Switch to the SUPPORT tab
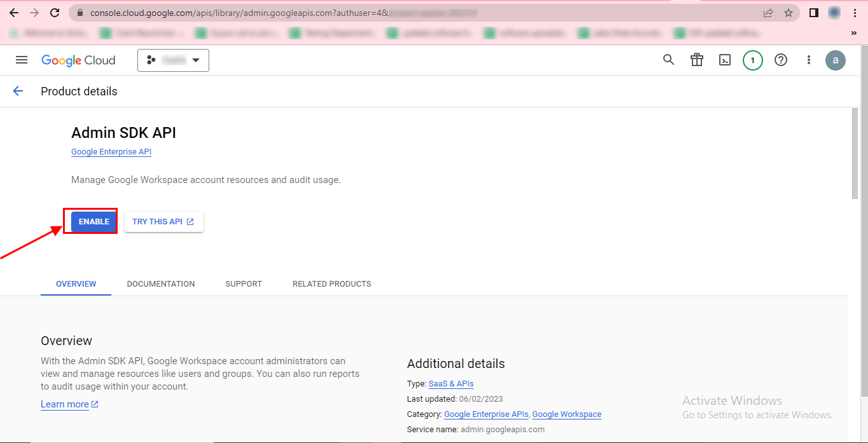 coord(244,284)
